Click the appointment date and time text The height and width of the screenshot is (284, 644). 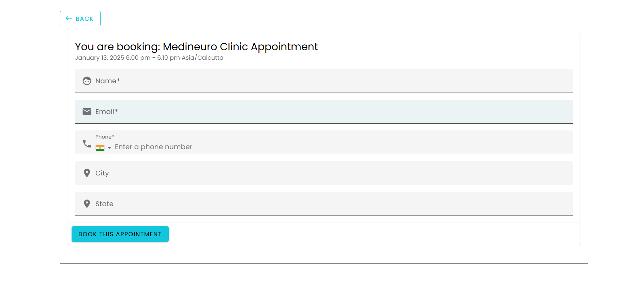(149, 58)
